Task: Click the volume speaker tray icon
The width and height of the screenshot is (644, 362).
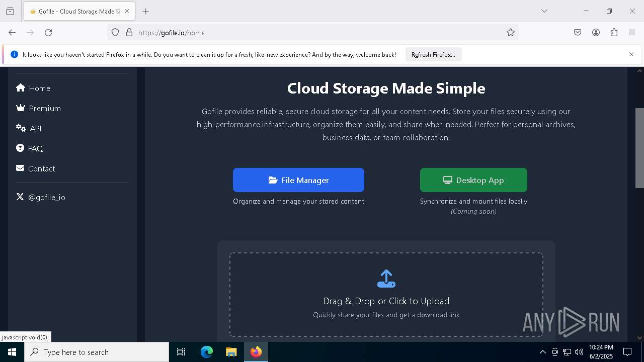Action: (579, 352)
